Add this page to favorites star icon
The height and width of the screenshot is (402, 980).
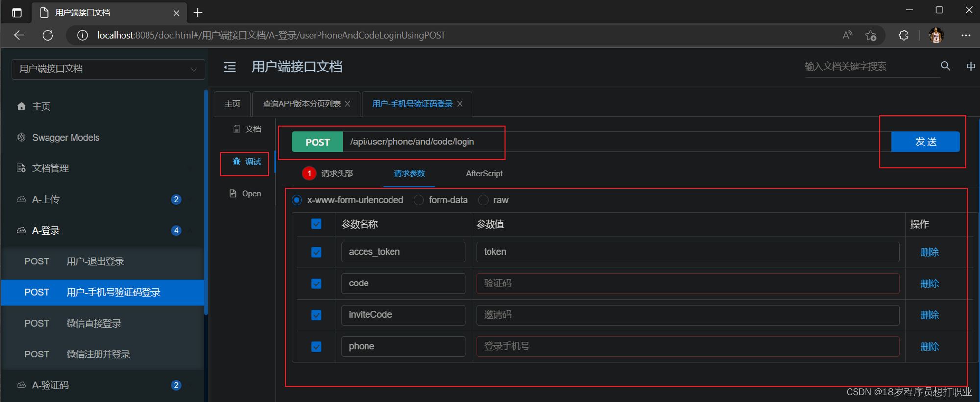871,35
